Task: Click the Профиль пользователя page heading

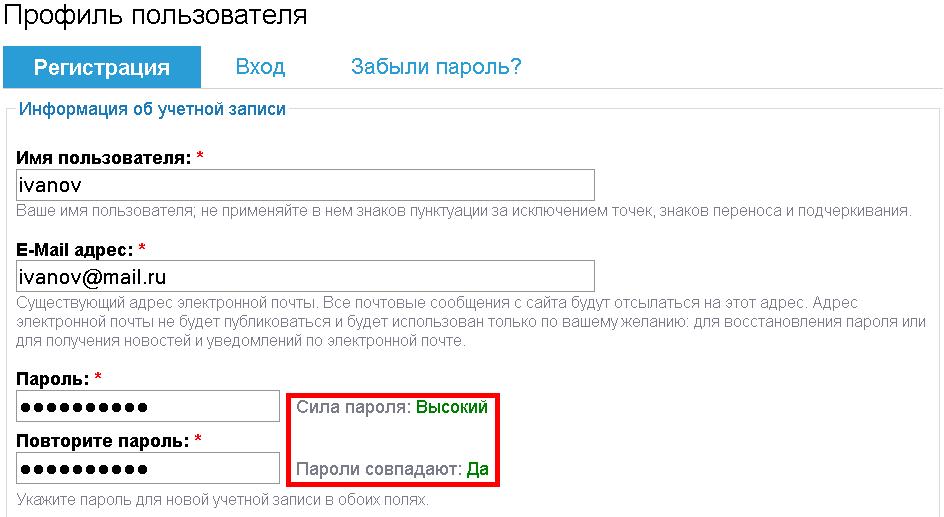Action: click(155, 16)
